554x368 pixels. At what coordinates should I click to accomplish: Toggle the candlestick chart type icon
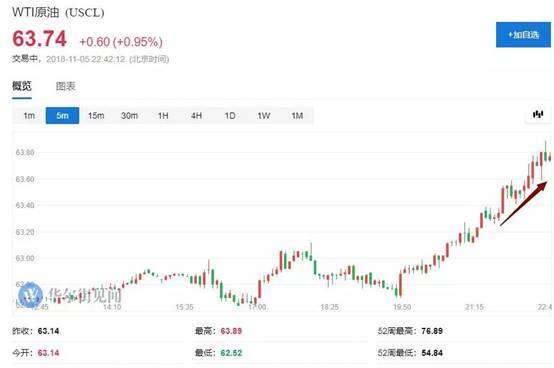click(x=538, y=114)
